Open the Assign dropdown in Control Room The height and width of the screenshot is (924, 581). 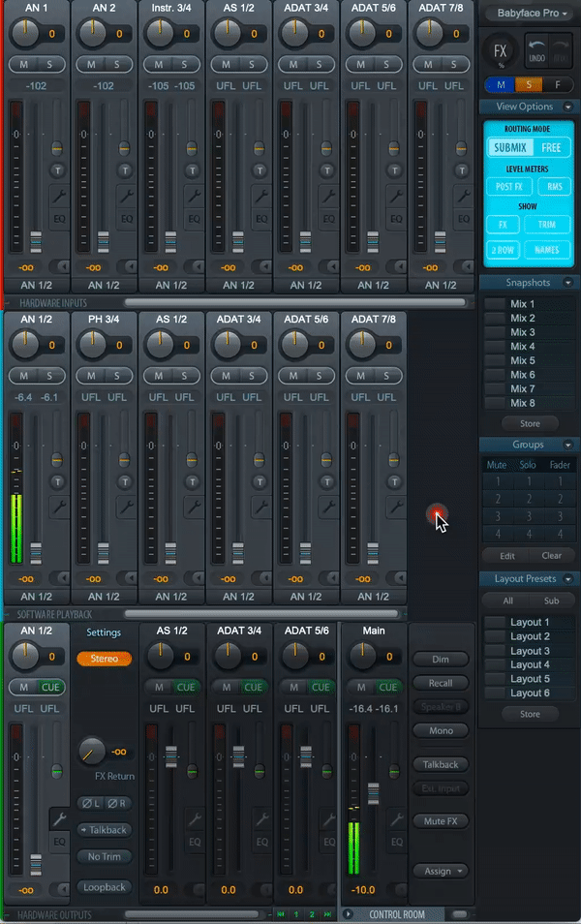tap(441, 871)
